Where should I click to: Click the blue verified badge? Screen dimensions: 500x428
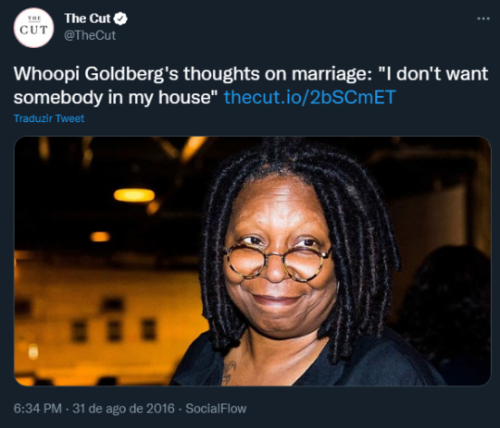pos(120,19)
